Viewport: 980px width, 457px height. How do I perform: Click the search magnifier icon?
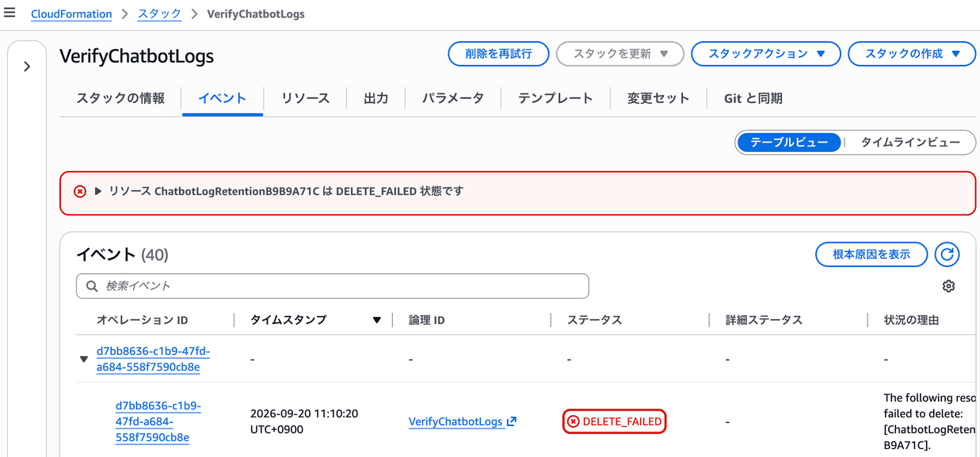[x=92, y=286]
